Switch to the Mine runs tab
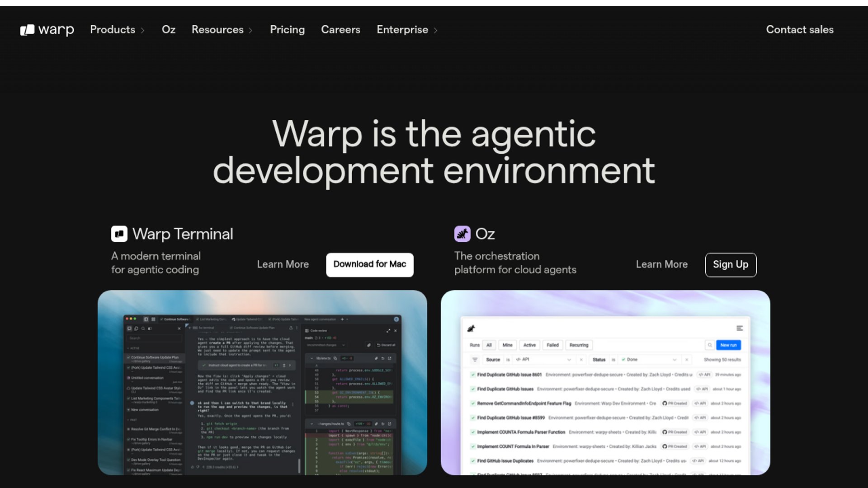 click(x=508, y=345)
